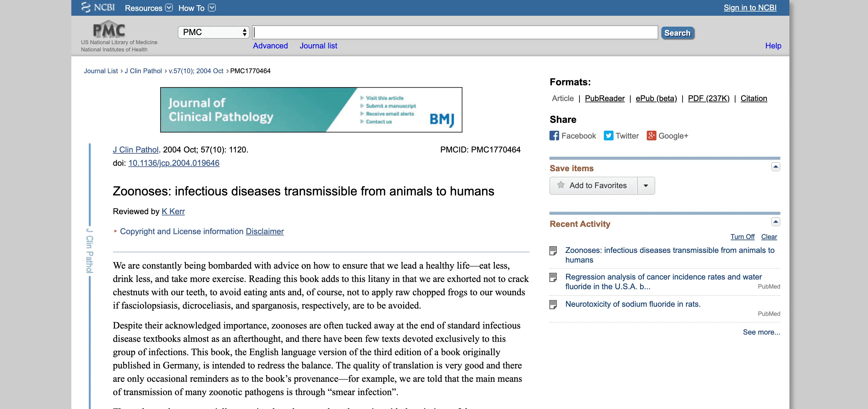Click document icon beside Regression analysis entry

click(x=553, y=277)
